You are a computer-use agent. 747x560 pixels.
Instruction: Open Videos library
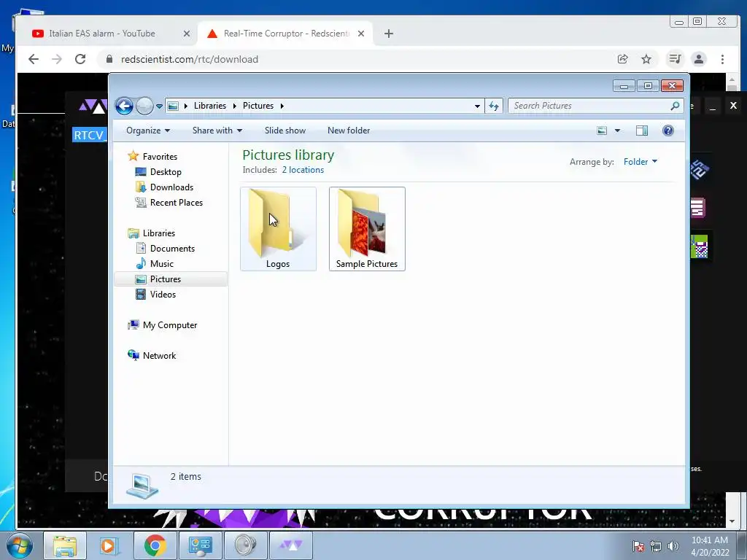coord(163,295)
